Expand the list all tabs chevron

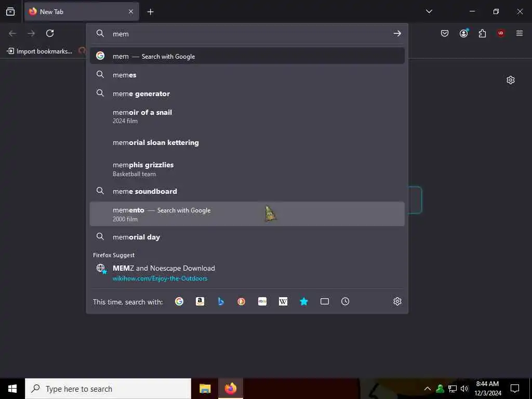point(429,11)
